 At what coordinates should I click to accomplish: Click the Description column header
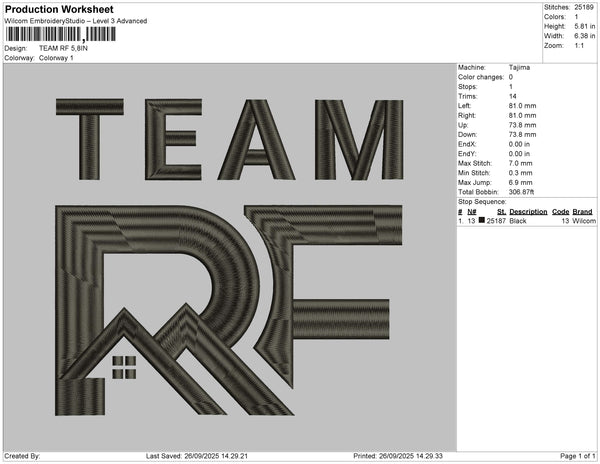coord(528,212)
